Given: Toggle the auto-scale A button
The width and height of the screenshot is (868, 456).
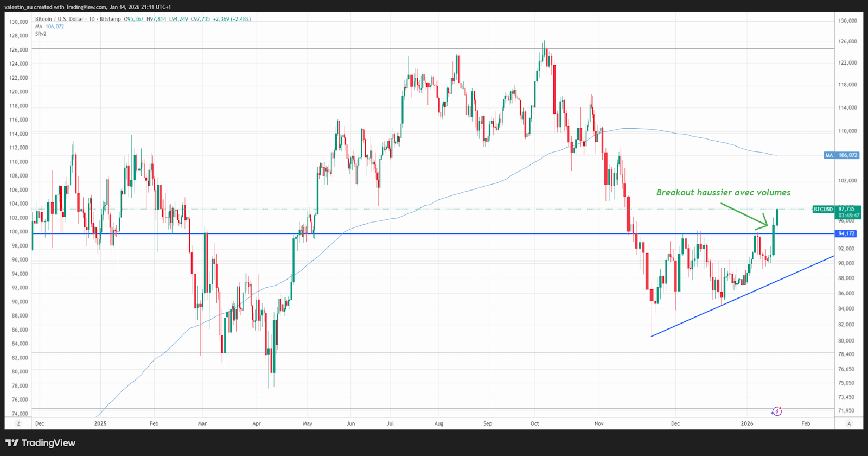Looking at the screenshot, I should pos(849,423).
